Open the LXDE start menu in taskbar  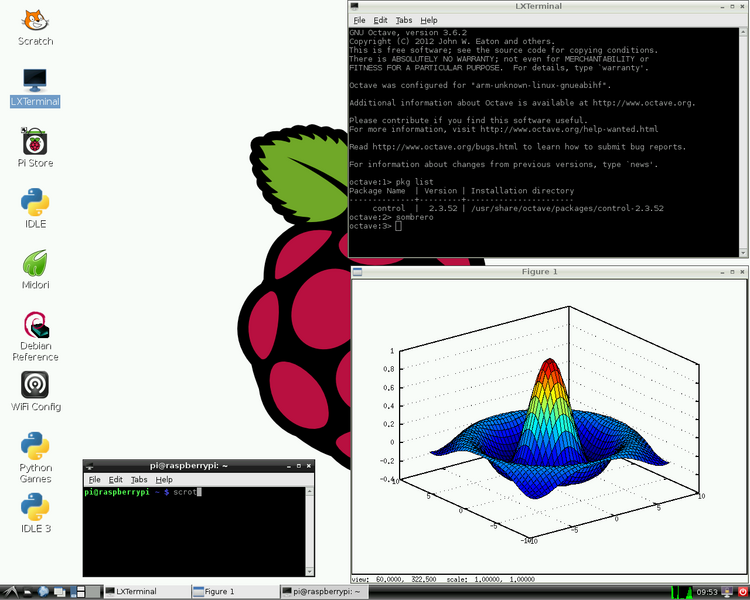click(x=9, y=592)
